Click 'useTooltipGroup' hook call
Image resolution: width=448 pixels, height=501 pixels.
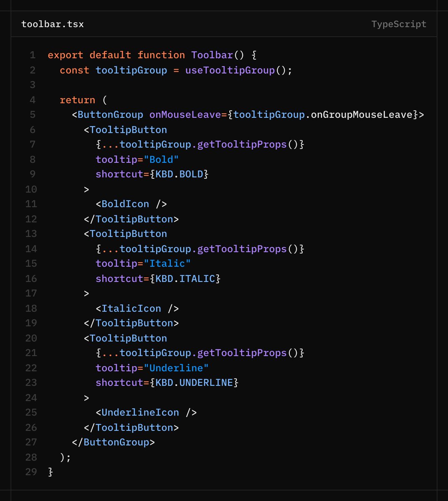pyautogui.click(x=230, y=70)
